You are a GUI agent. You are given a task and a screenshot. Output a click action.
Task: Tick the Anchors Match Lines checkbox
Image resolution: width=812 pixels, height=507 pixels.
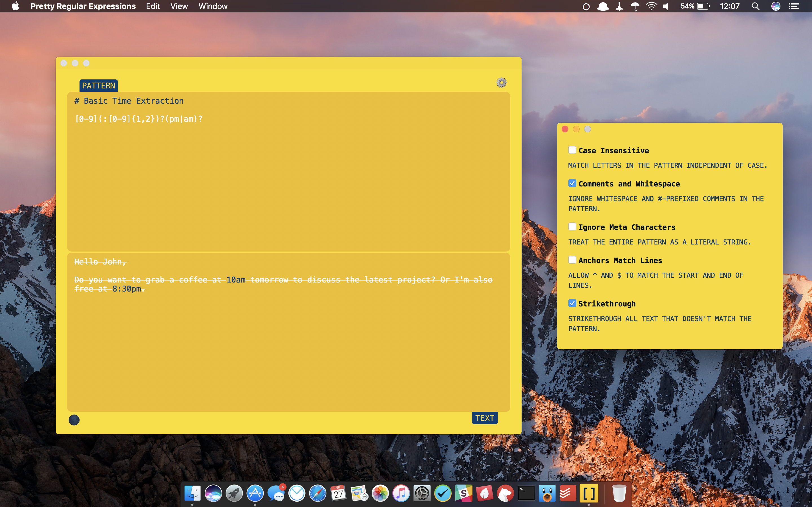pyautogui.click(x=572, y=260)
